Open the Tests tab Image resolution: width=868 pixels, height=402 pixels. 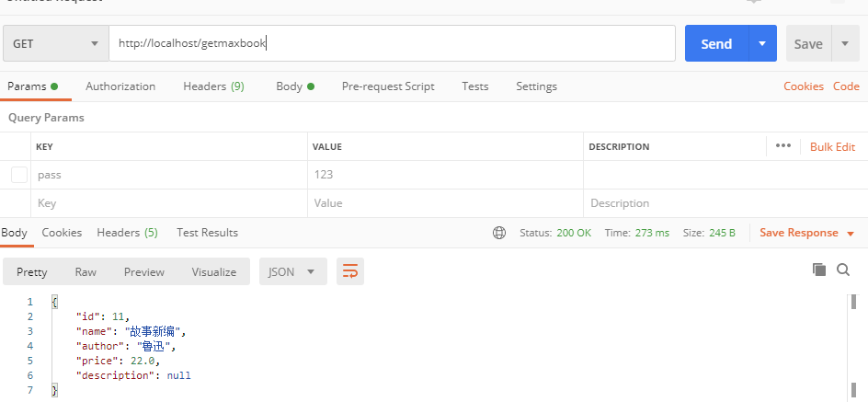click(475, 86)
